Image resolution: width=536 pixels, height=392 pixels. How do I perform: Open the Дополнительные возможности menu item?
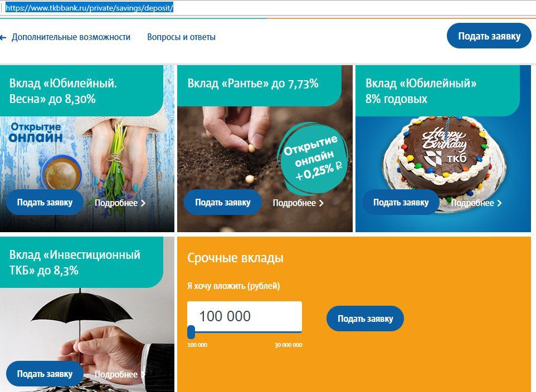(x=71, y=37)
